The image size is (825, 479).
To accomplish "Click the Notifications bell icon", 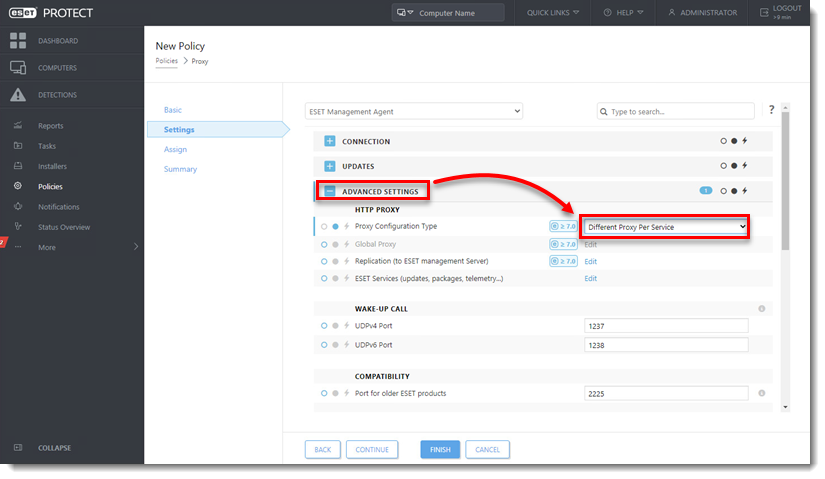I will (x=18, y=206).
